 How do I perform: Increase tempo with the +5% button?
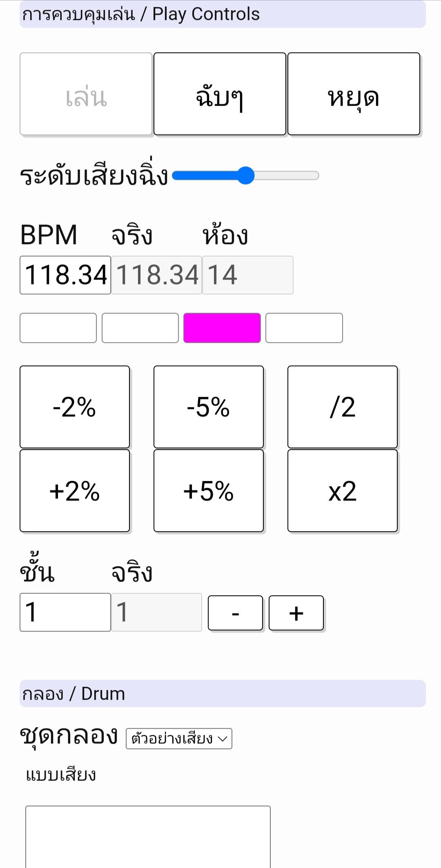(x=209, y=491)
